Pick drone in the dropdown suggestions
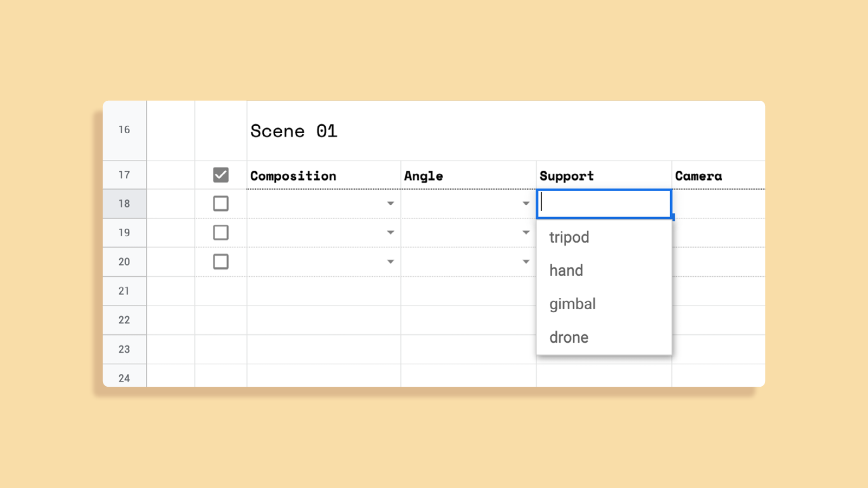The image size is (868, 488). tap(569, 337)
